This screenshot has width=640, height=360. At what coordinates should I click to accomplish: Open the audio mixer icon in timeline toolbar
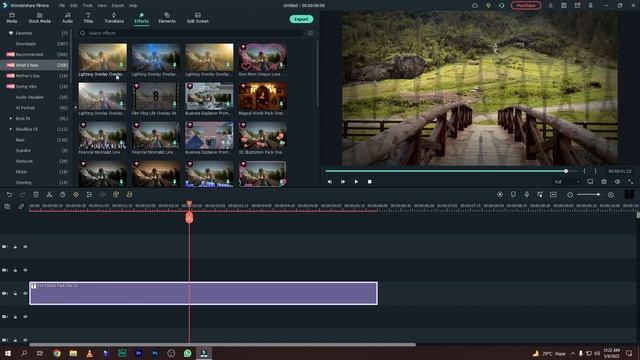pos(540,195)
